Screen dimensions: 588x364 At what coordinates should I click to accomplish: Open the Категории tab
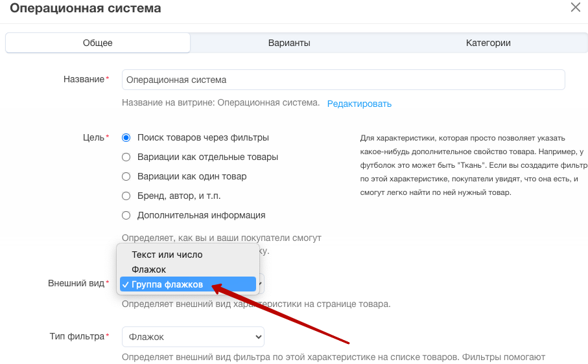pos(488,43)
